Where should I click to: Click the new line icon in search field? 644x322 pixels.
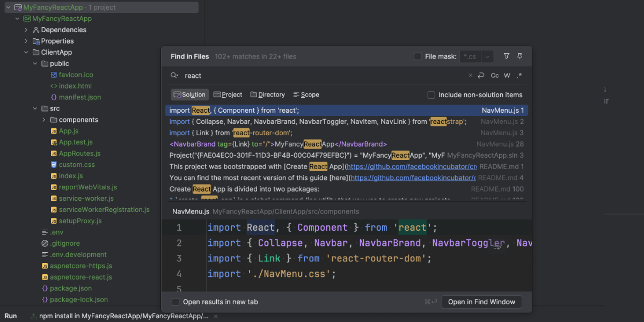pyautogui.click(x=481, y=76)
